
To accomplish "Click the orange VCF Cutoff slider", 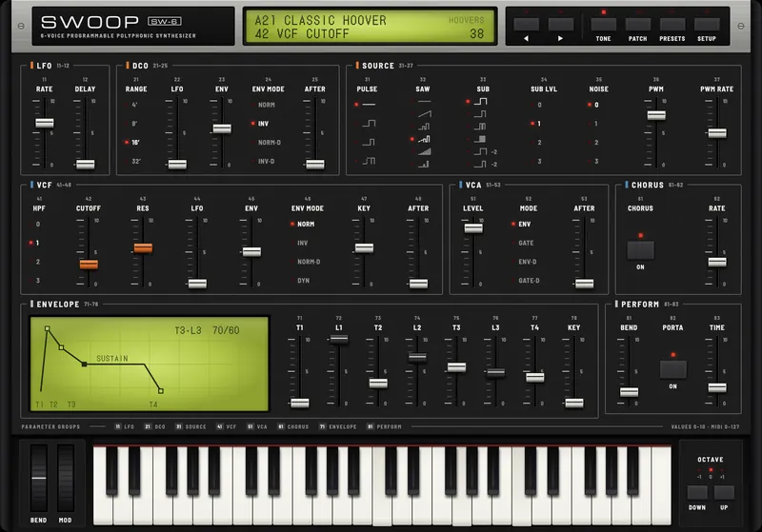I will click(89, 264).
